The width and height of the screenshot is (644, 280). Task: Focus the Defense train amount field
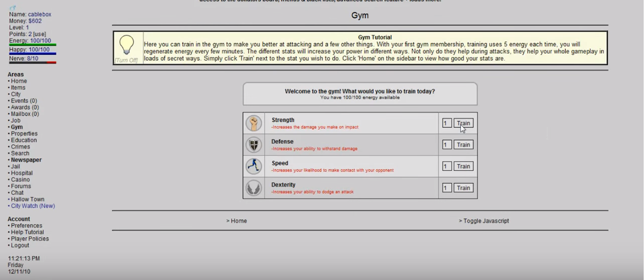tap(447, 145)
